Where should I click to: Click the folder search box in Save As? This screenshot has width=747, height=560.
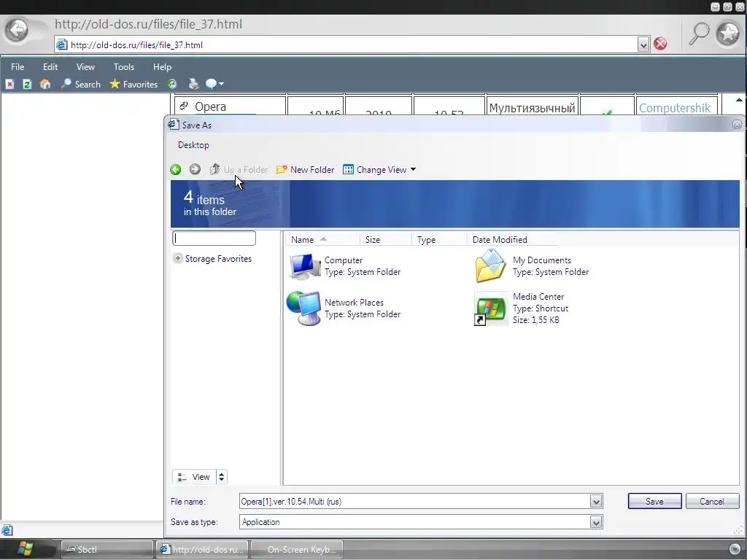214,238
